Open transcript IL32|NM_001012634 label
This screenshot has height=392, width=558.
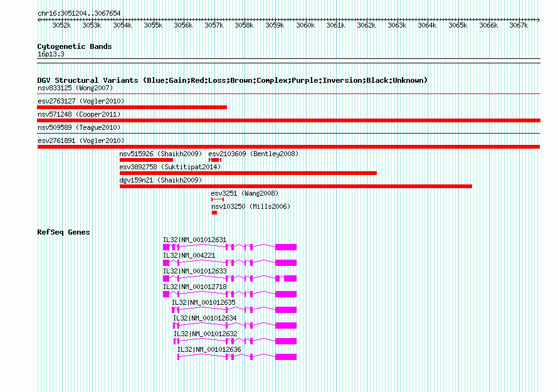tap(205, 318)
